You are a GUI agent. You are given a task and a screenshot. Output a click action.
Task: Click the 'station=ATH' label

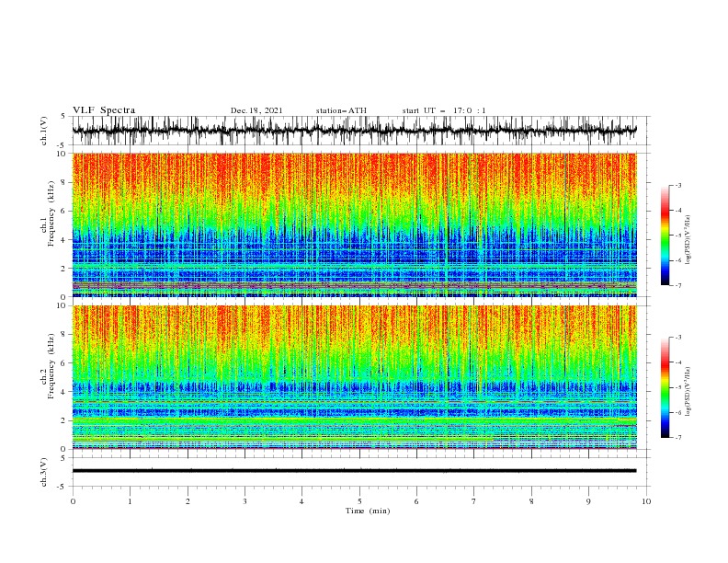click(x=341, y=110)
